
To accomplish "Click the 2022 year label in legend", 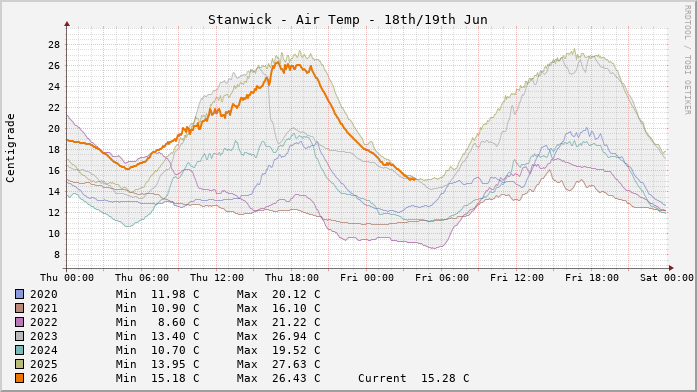I will 44,322.
